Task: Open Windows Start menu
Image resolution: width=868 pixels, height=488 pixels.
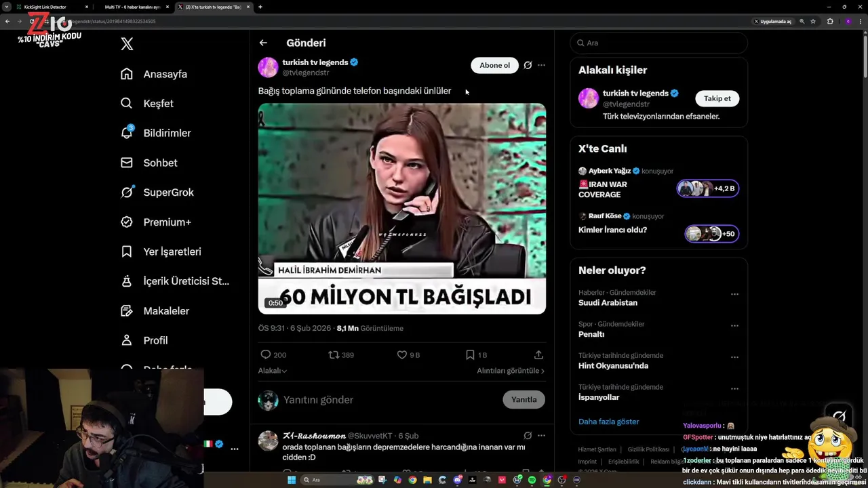Action: point(292,480)
